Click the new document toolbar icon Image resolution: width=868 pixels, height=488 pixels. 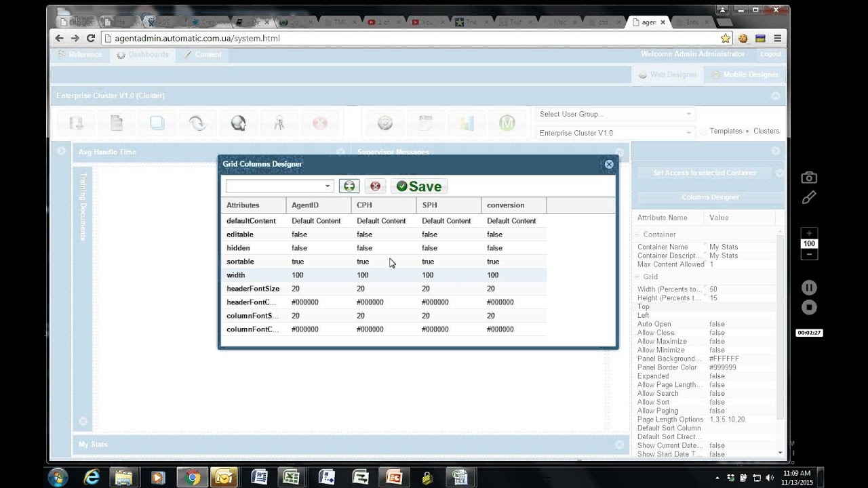[117, 123]
